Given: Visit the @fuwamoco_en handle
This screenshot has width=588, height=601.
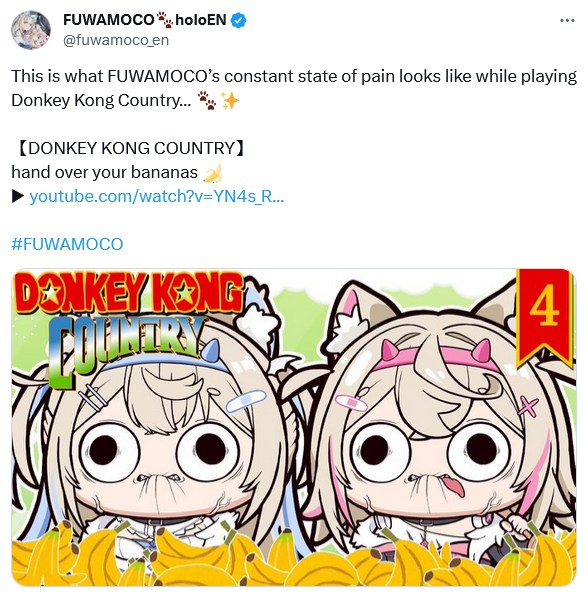Looking at the screenshot, I should (116, 40).
